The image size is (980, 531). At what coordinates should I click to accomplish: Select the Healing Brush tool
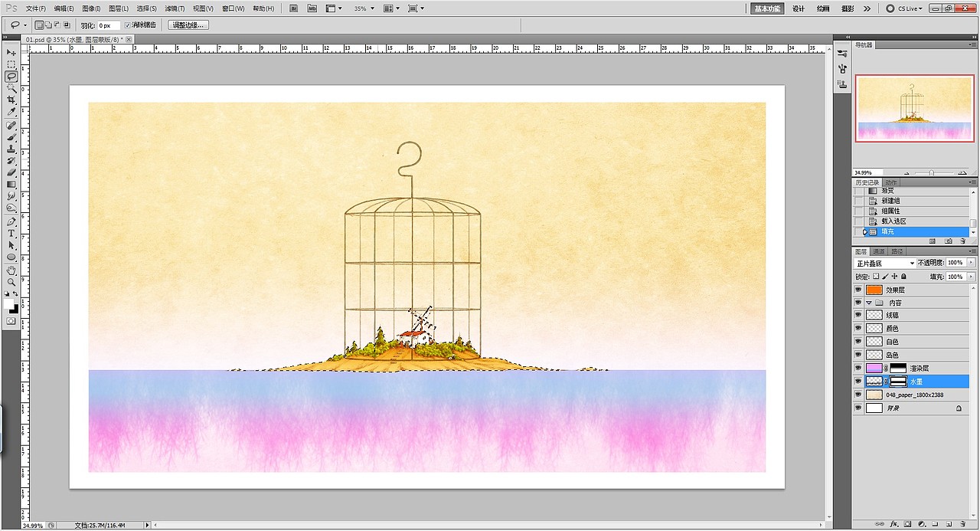click(11, 126)
